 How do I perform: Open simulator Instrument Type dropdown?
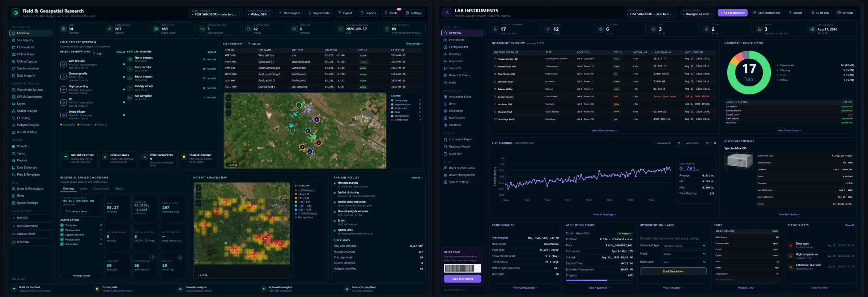pyautogui.click(x=684, y=246)
